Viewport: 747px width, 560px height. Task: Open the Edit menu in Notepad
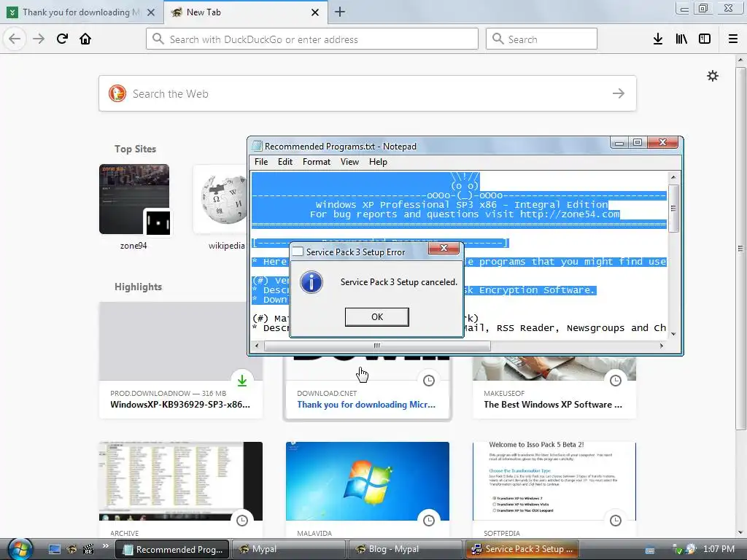pyautogui.click(x=285, y=162)
